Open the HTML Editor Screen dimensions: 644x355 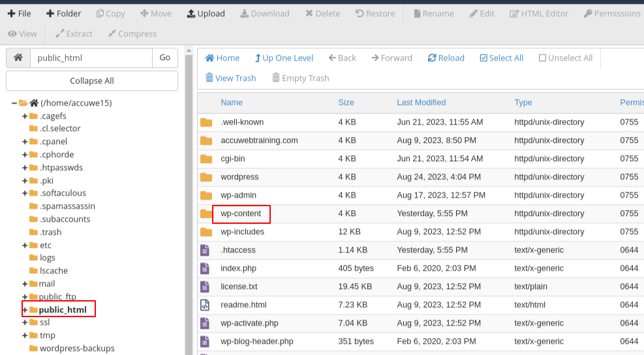point(539,14)
